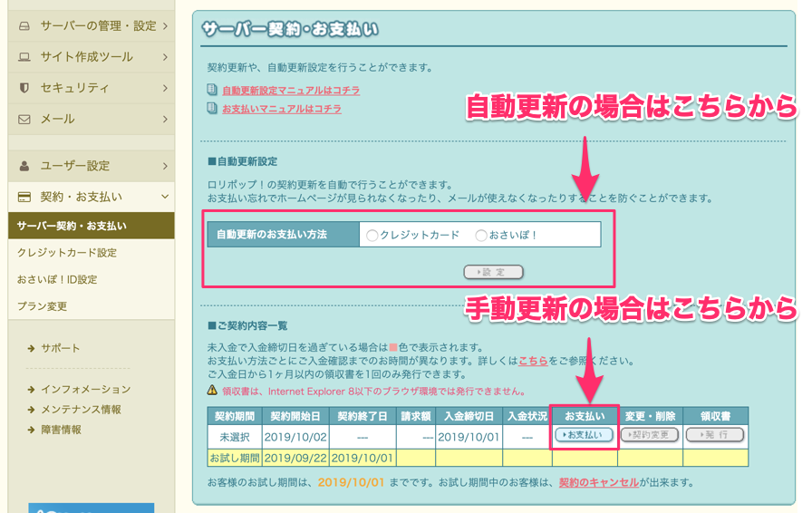Click the user settings person icon
This screenshot has height=513, width=812.
coord(24,166)
